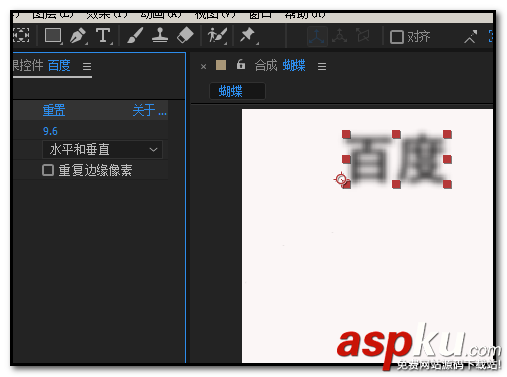Select the Eraser tool

click(x=185, y=35)
